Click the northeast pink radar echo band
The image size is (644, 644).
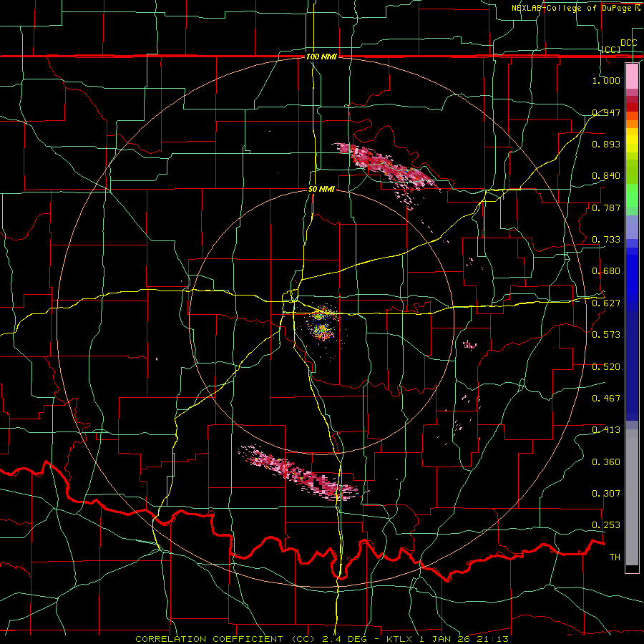coord(386,167)
